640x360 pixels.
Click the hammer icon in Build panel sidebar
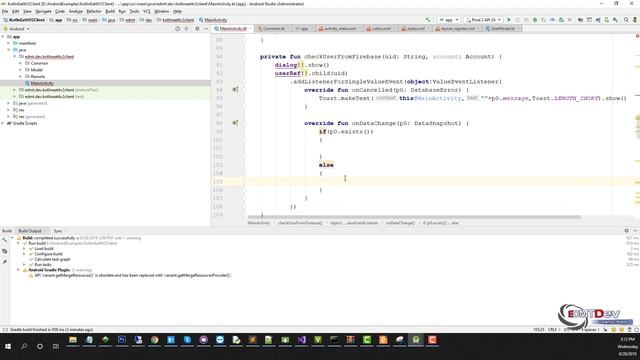[x=4, y=240]
